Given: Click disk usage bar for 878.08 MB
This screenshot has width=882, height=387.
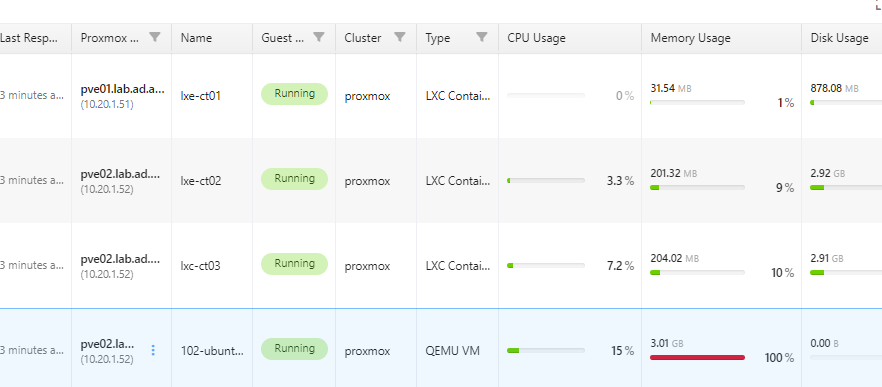Looking at the screenshot, I should point(846,102).
